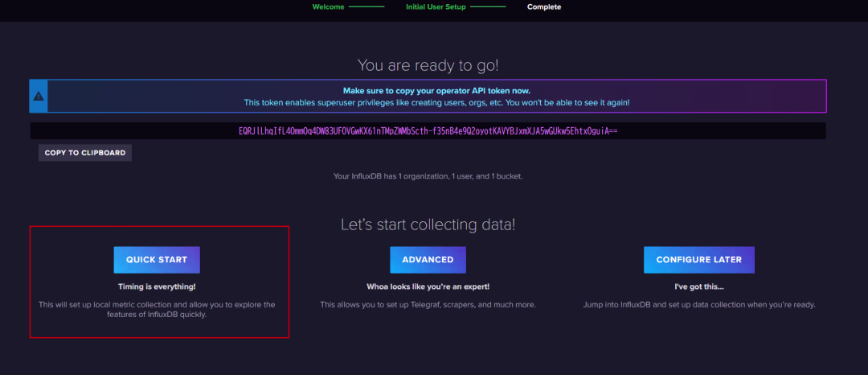Click the 'Jump into InfluxDB' description text

point(699,305)
